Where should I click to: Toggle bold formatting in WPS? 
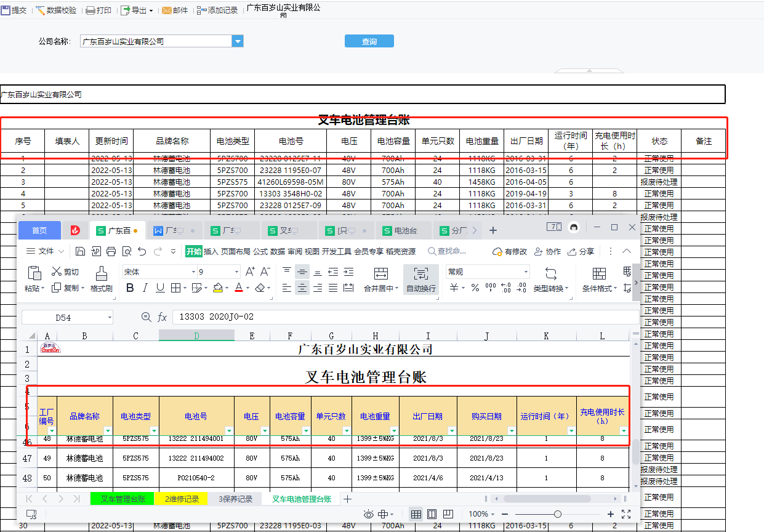pos(130,288)
